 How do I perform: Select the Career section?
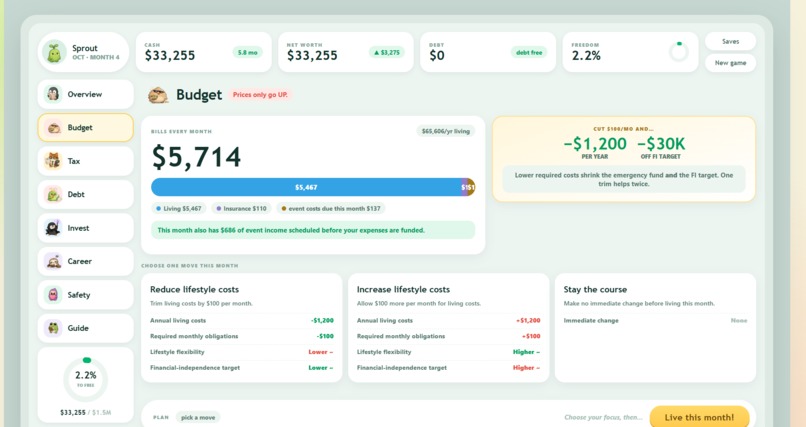coord(85,261)
